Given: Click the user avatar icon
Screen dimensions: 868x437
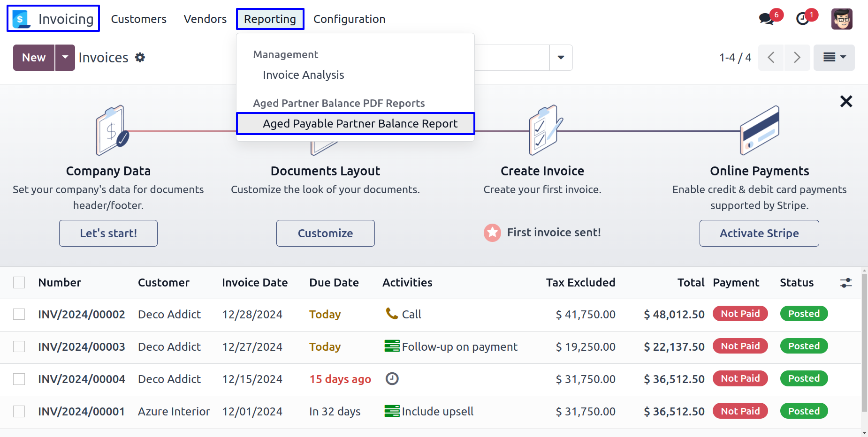Looking at the screenshot, I should [x=841, y=19].
